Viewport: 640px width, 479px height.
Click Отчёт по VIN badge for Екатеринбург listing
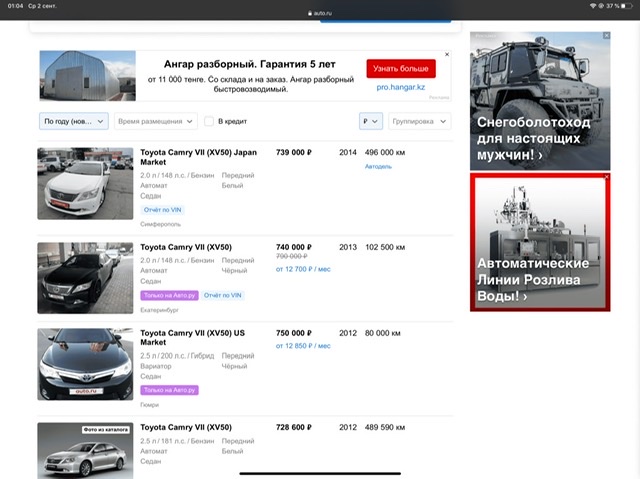pyautogui.click(x=222, y=295)
